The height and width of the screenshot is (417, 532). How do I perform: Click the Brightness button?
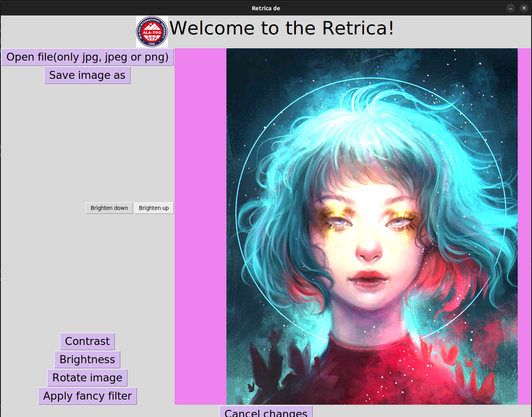click(x=87, y=359)
